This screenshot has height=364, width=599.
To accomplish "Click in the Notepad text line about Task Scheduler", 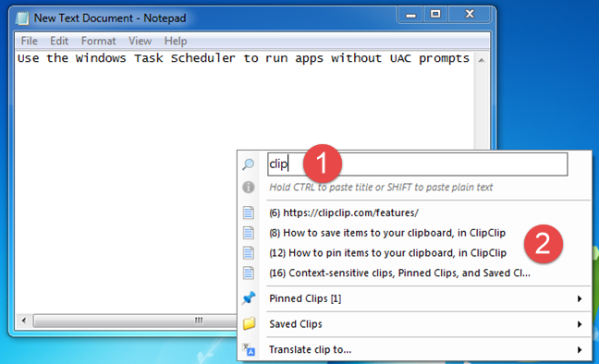I will 243,58.
